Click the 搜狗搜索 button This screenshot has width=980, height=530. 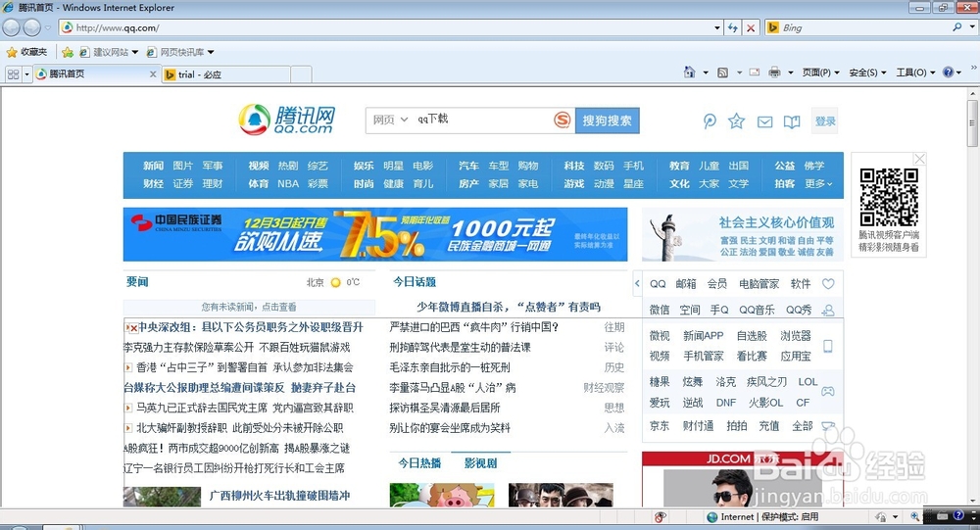click(x=607, y=120)
